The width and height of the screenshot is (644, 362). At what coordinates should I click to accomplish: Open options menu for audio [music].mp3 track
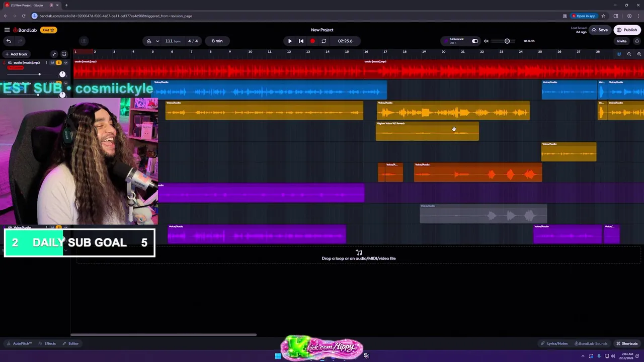point(46,63)
